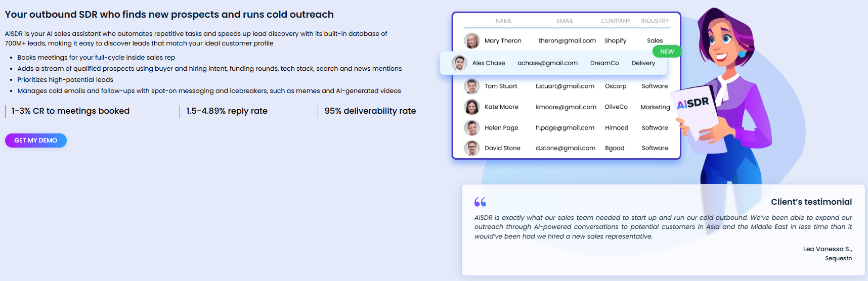This screenshot has width=868, height=281.
Task: Click the OliveCo company cell
Action: pyautogui.click(x=616, y=107)
